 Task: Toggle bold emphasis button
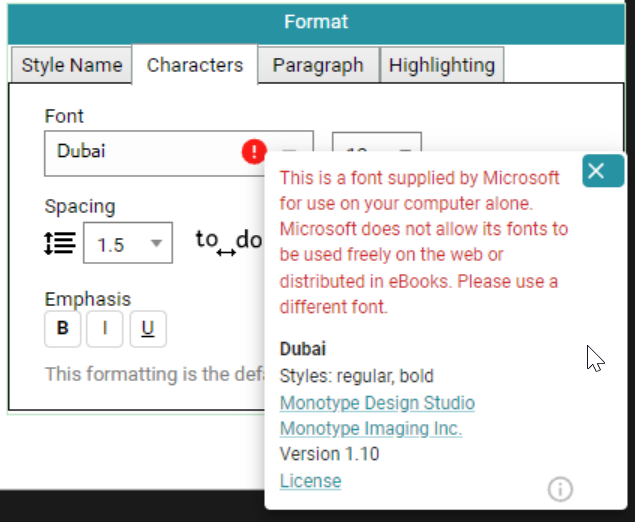click(x=62, y=329)
